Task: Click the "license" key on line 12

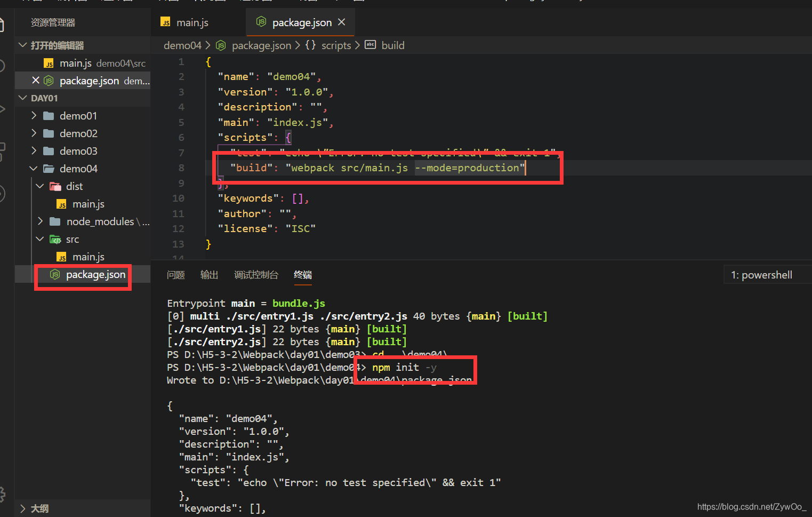Action: (x=245, y=228)
